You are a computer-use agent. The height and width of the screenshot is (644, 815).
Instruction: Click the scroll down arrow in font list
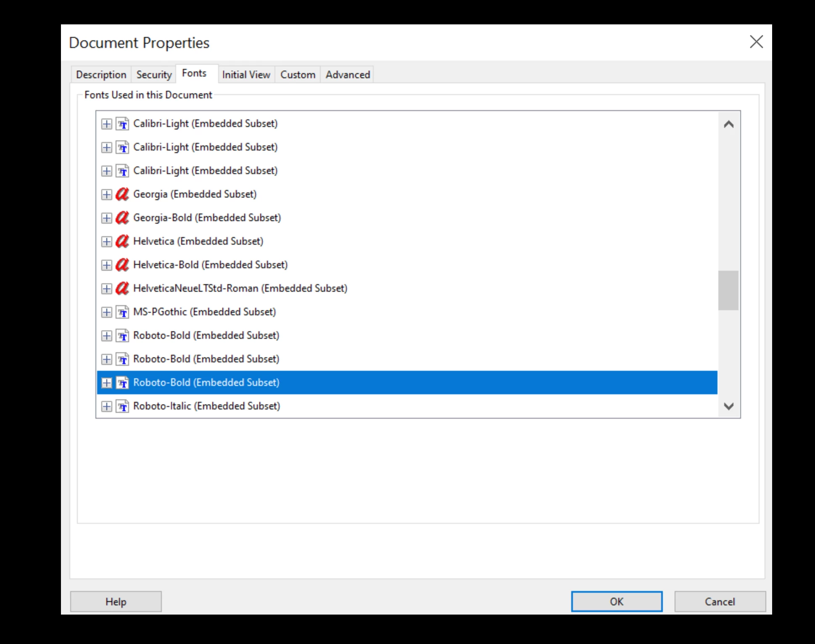pyautogui.click(x=728, y=406)
